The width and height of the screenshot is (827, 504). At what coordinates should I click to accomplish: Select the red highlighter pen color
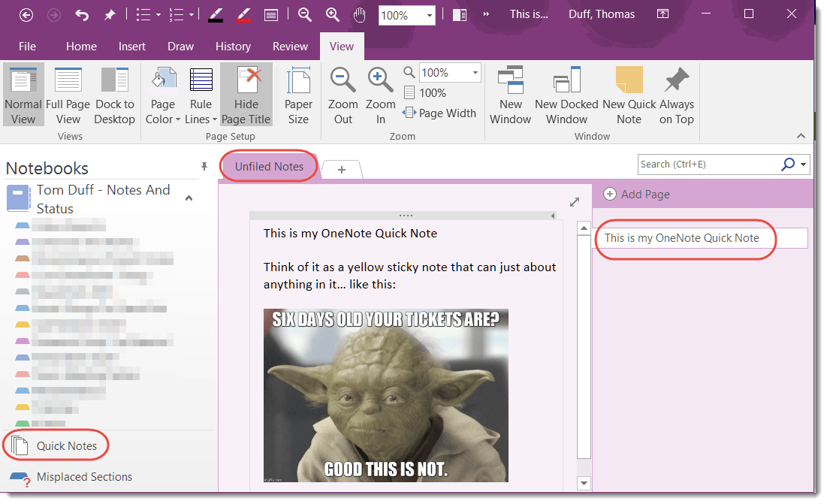click(243, 14)
